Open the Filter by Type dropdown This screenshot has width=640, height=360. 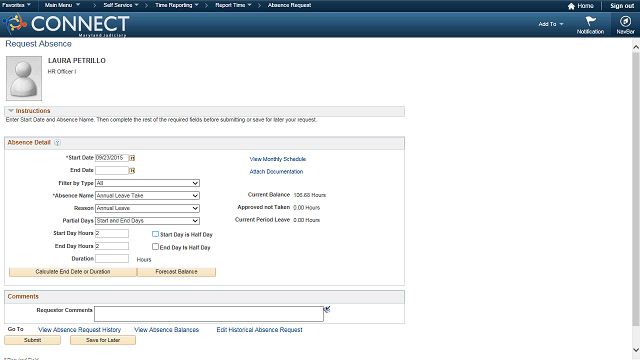click(147, 183)
